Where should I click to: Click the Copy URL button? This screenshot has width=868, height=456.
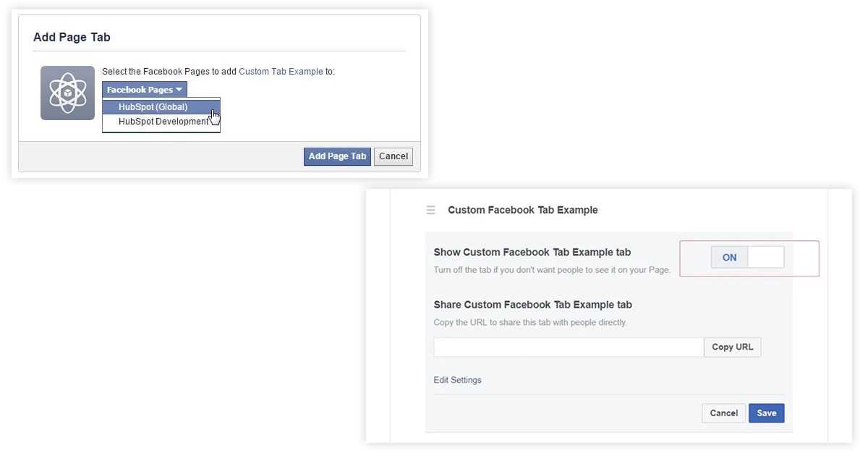(x=733, y=347)
